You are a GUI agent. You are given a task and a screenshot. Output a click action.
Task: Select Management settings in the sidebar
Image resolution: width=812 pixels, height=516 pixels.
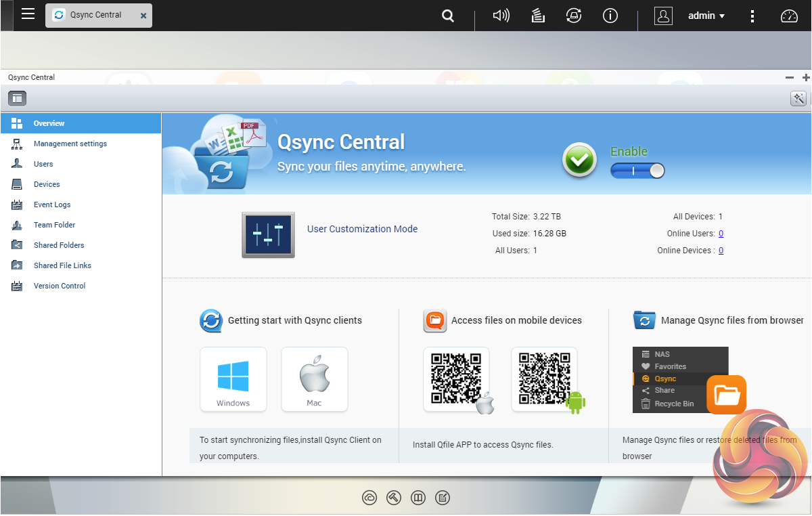(x=70, y=144)
